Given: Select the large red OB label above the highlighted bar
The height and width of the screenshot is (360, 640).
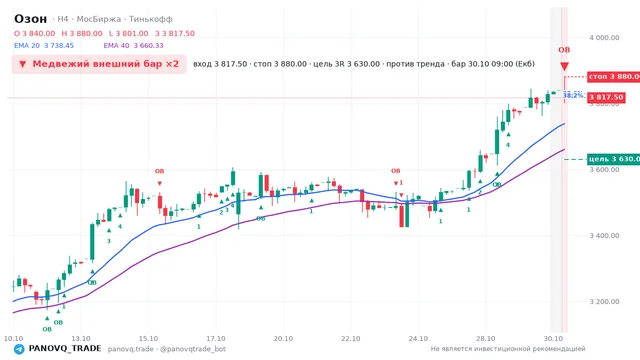Looking at the screenshot, I should 564,50.
